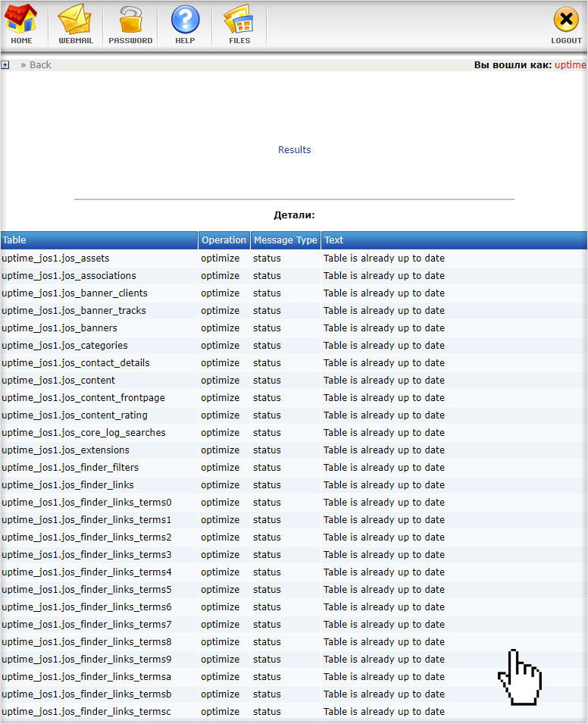This screenshot has width=588, height=724.
Task: Click 'status' in the jos_content_rating row
Action: click(x=267, y=415)
